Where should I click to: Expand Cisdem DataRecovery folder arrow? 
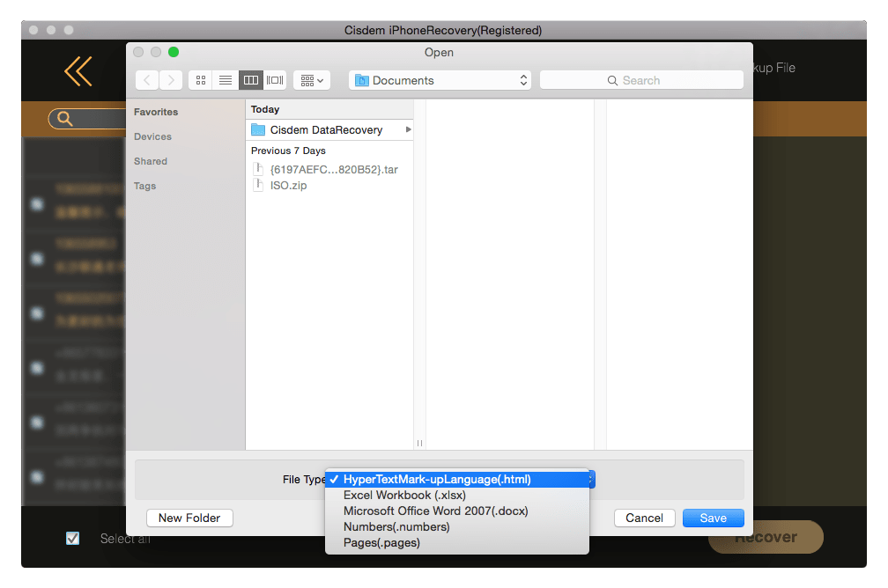click(409, 129)
